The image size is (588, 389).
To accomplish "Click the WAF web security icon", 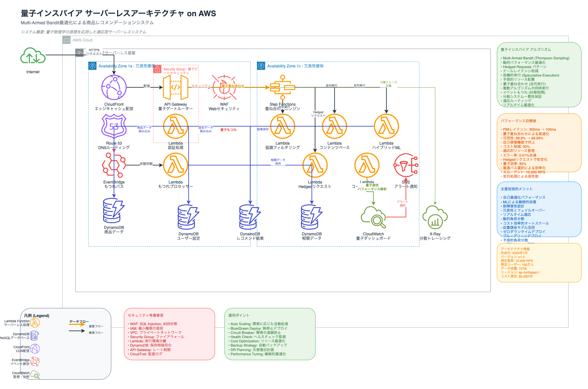I will [224, 87].
